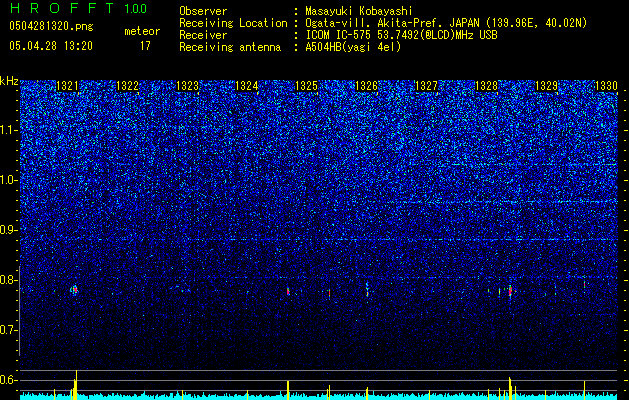Click the 0.8 kHz axis label
This screenshot has height=400, width=629.
pos(9,280)
